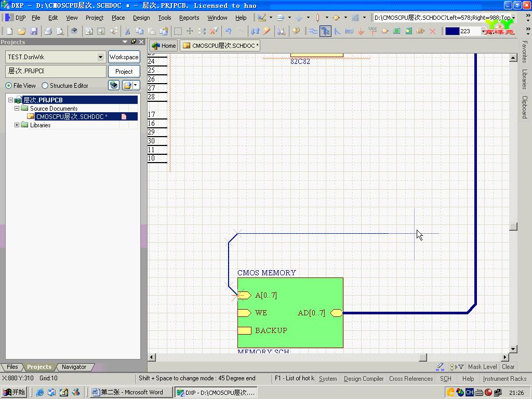
Task: Select the Structure Editor radio button
Action: 45,86
